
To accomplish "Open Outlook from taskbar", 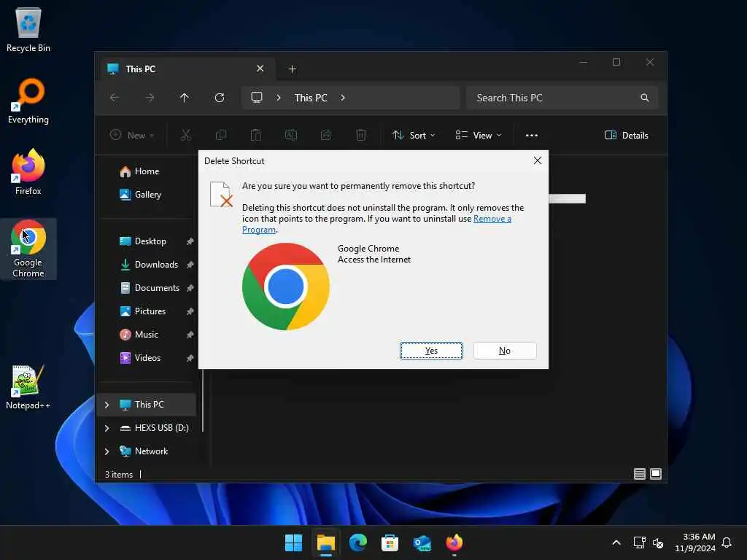I will pos(422,542).
